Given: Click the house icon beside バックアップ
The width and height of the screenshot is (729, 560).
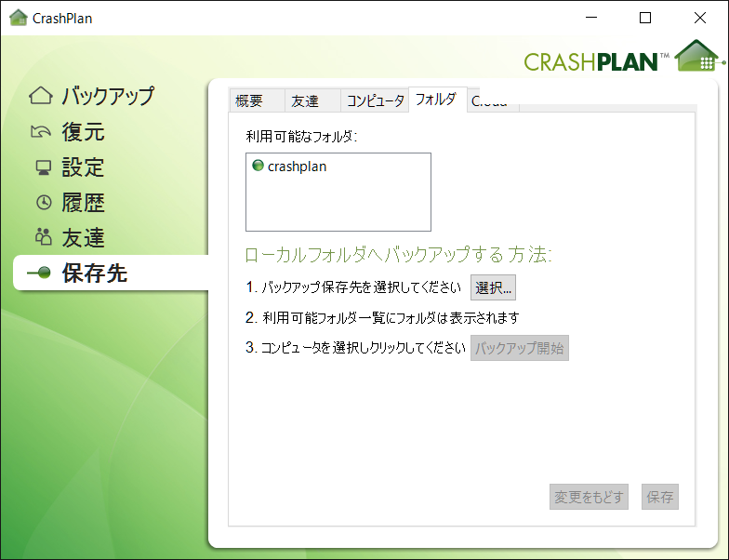Looking at the screenshot, I should pyautogui.click(x=41, y=95).
